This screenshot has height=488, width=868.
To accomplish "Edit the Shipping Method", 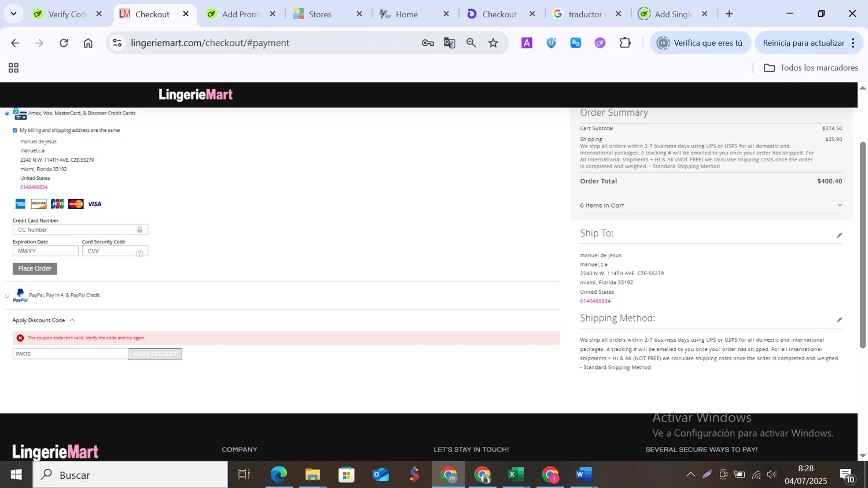I will [839, 320].
